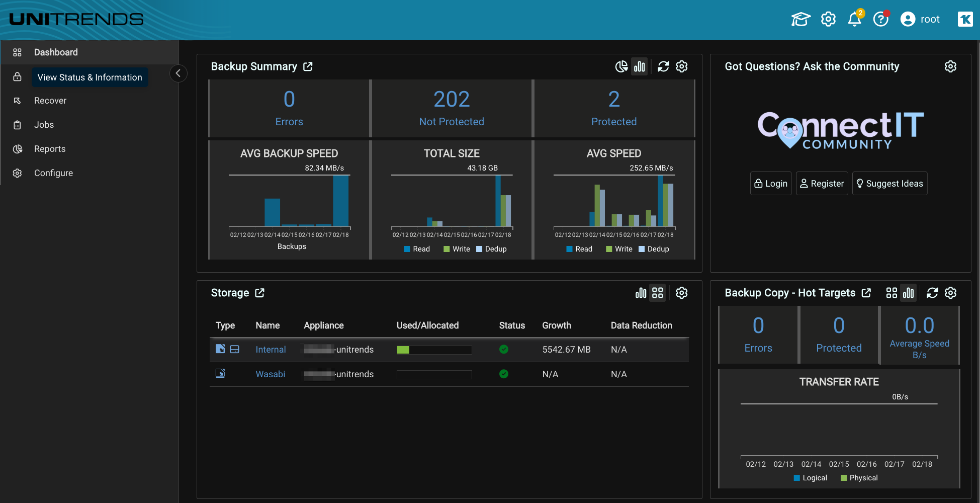Click the Register button in community panel

coord(822,184)
